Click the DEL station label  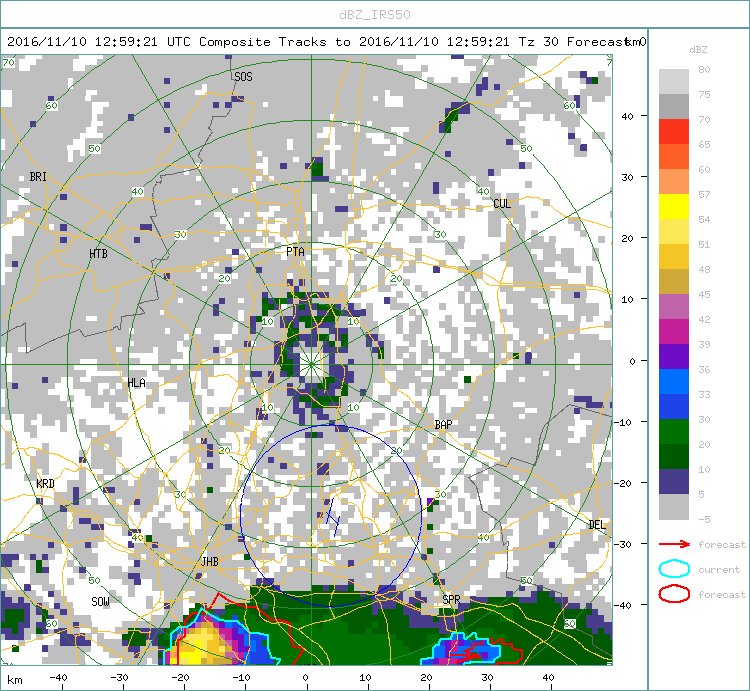coord(597,525)
